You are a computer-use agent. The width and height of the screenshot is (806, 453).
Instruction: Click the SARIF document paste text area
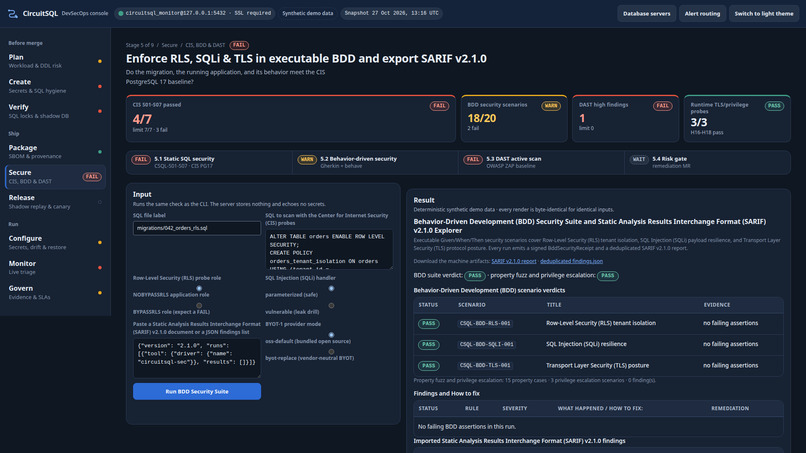point(197,358)
